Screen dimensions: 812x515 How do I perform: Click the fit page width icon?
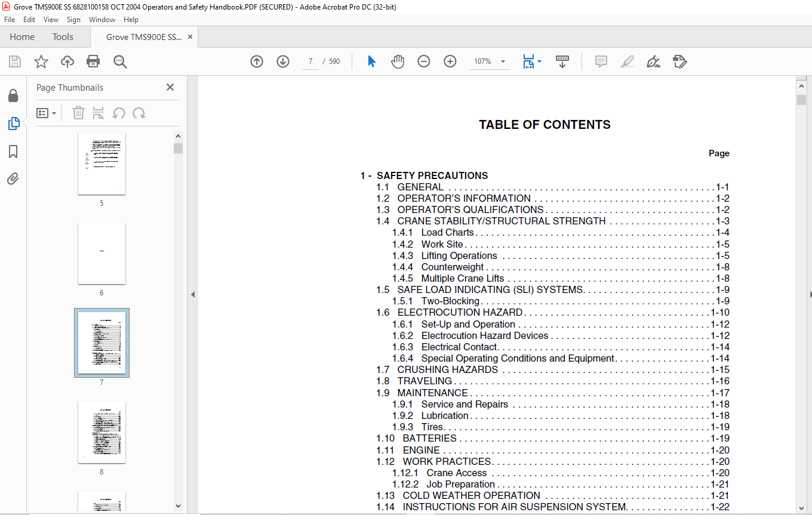528,61
